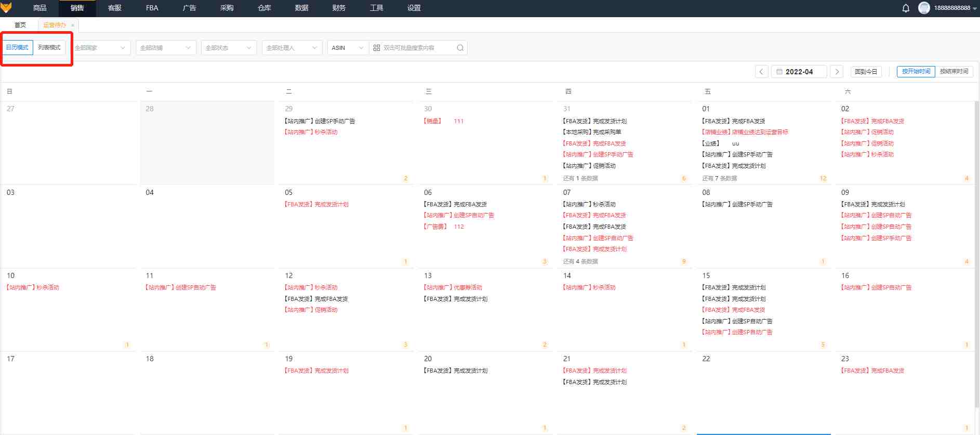Expand the 全部处理人 dropdown
The image size is (980, 435).
[x=292, y=48]
